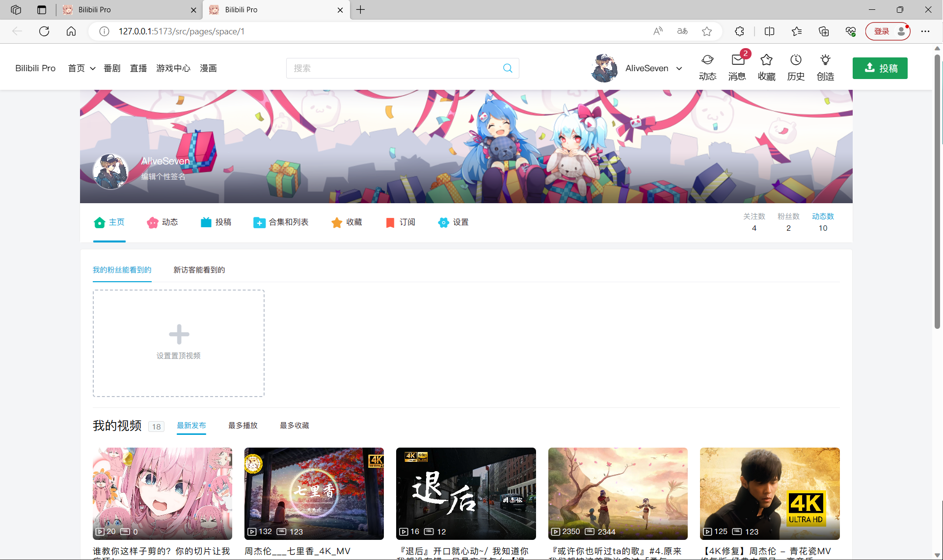Screen dimensions: 943x560
Task: Click the browser refresh button
Action: (44, 31)
